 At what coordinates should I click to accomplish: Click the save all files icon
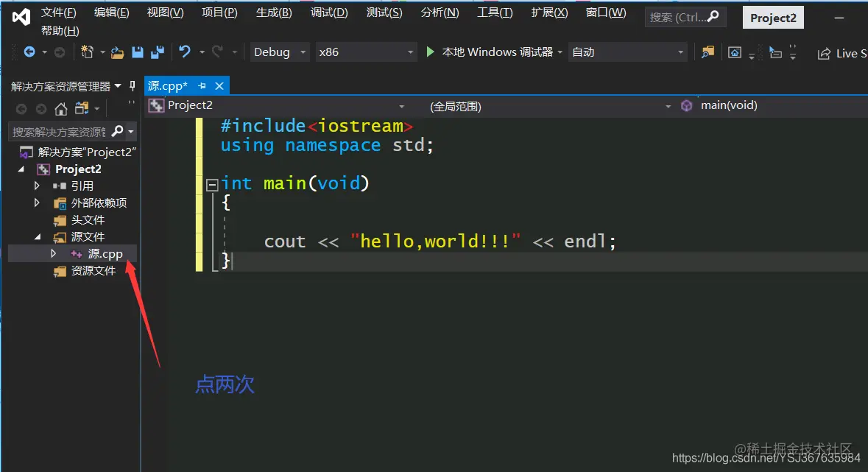click(158, 52)
